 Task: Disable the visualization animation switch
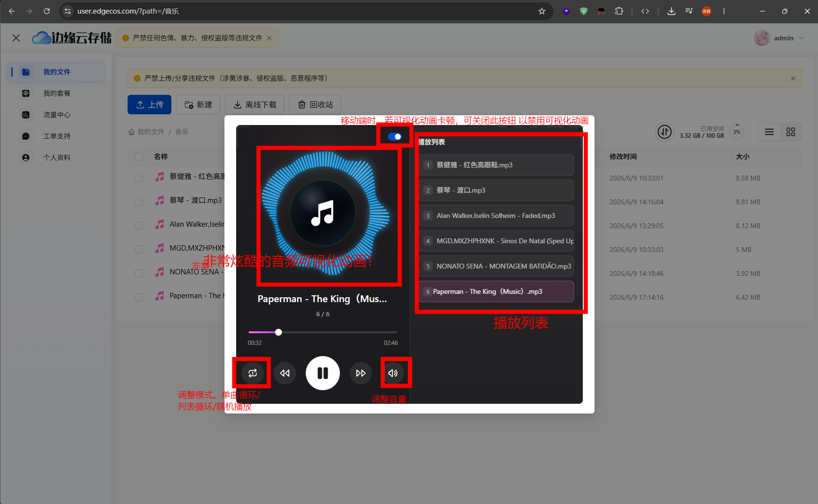point(395,137)
